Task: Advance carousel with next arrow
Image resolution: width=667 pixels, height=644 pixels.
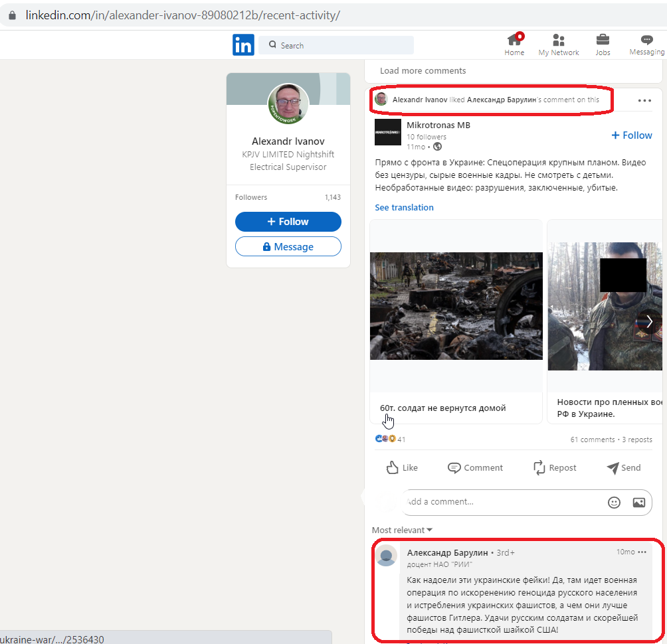Action: [x=649, y=321]
